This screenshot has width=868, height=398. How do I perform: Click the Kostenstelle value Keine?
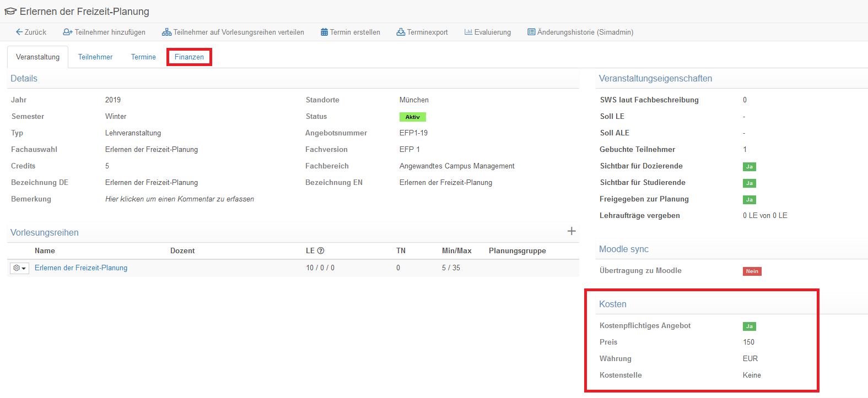click(752, 375)
